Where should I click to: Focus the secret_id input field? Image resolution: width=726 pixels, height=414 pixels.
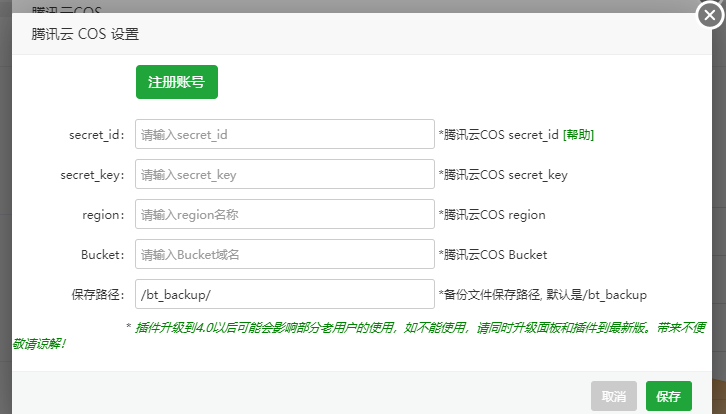click(x=283, y=134)
